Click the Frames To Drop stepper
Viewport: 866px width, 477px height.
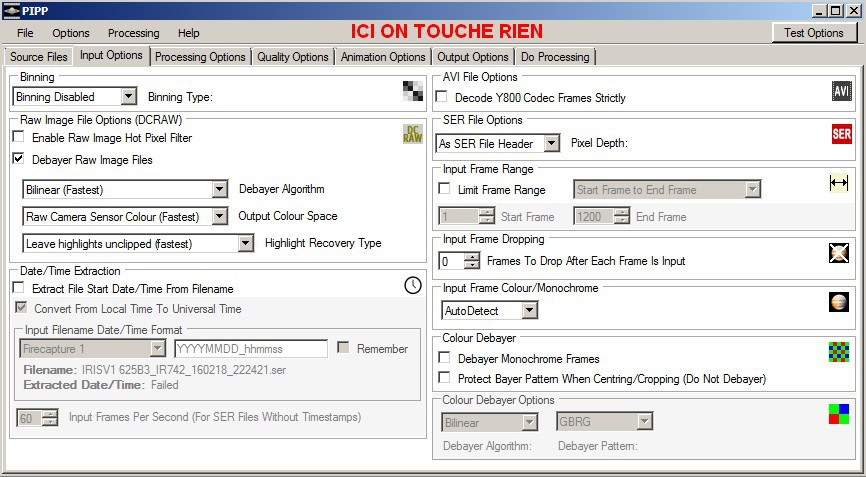point(472,261)
